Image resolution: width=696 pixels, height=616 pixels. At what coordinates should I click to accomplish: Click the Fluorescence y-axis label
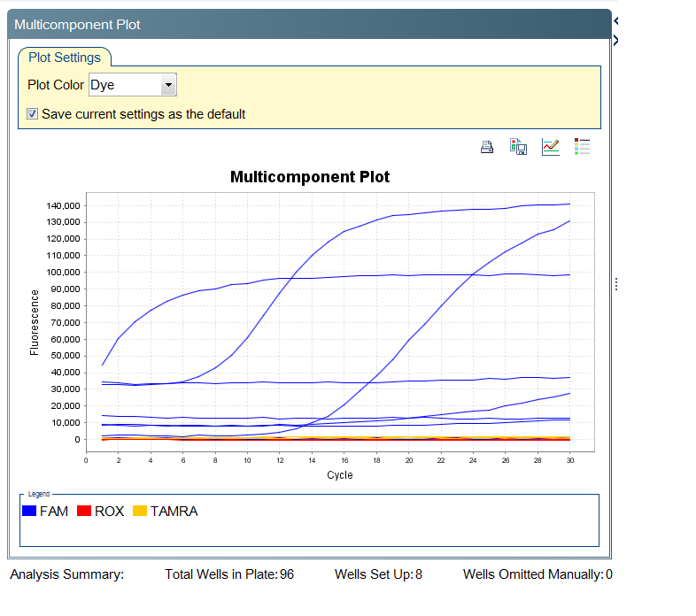[x=35, y=322]
